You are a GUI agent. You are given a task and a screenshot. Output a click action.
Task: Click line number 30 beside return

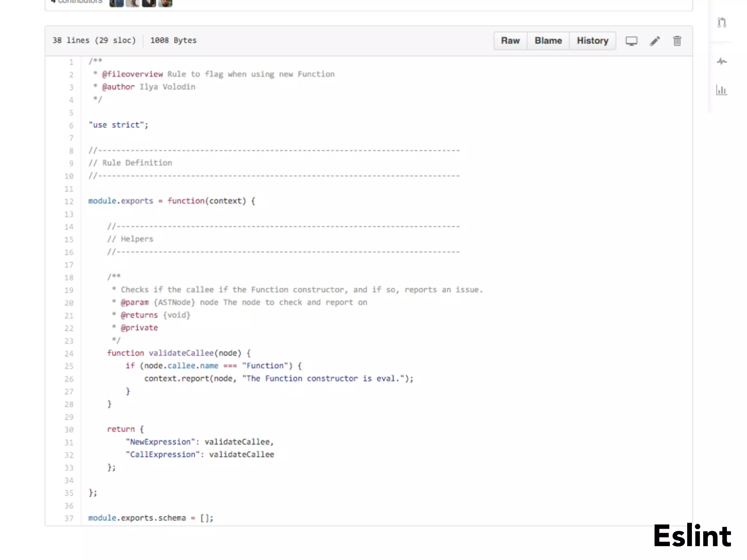coord(69,430)
